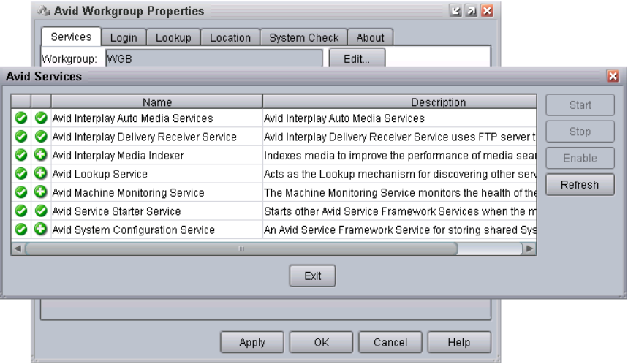Click the Enable button in Avid Services
This screenshot has height=364, width=628.
[580, 158]
